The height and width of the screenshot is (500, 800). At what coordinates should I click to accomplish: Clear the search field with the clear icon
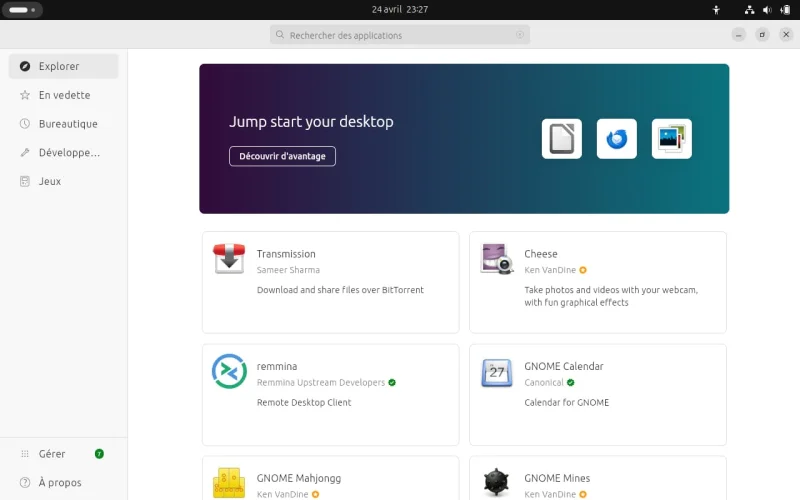click(x=520, y=35)
